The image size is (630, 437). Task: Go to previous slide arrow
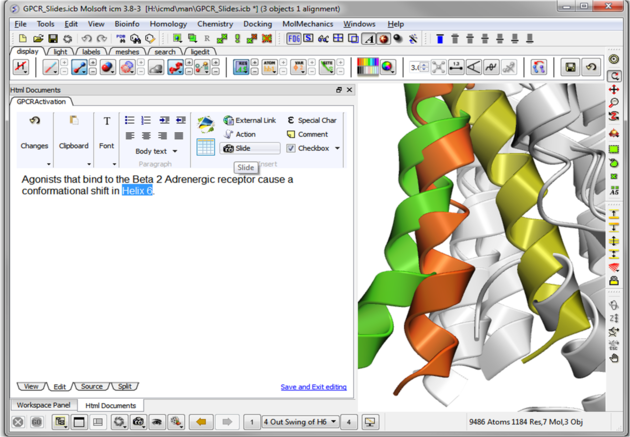tap(203, 422)
